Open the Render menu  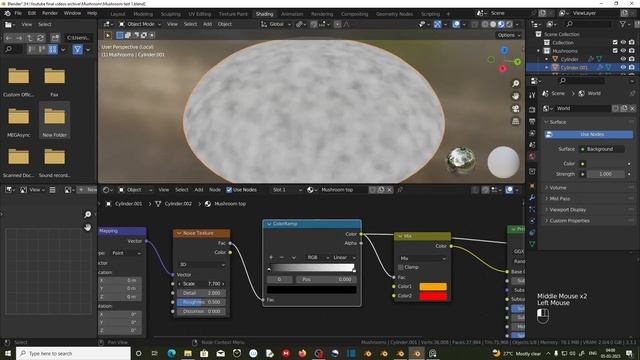[50, 13]
